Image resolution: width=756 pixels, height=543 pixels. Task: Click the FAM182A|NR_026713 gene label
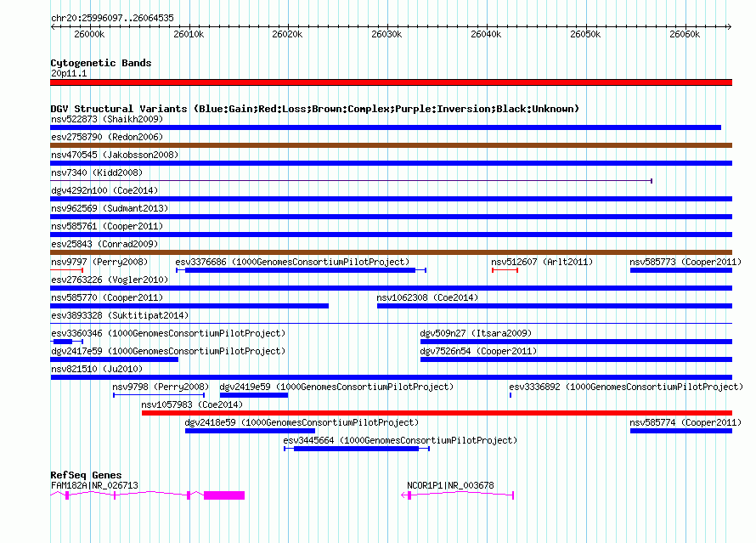tap(94, 485)
